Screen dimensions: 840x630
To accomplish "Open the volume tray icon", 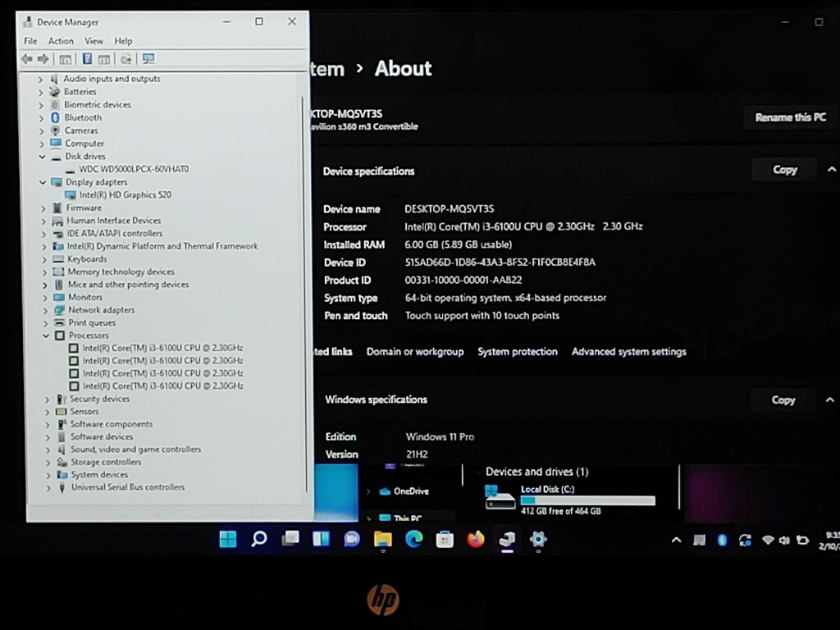I will pyautogui.click(x=785, y=540).
